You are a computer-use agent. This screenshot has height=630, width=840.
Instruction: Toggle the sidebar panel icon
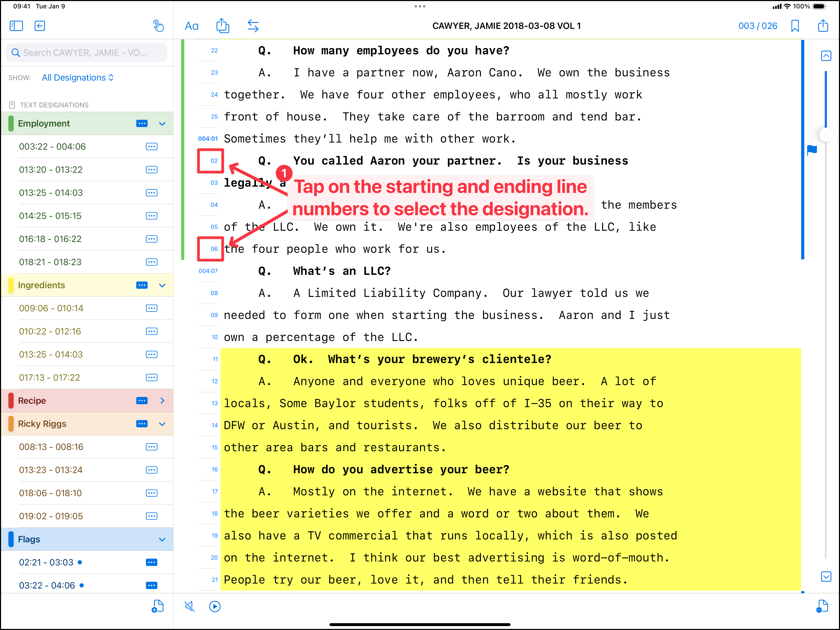tap(16, 26)
